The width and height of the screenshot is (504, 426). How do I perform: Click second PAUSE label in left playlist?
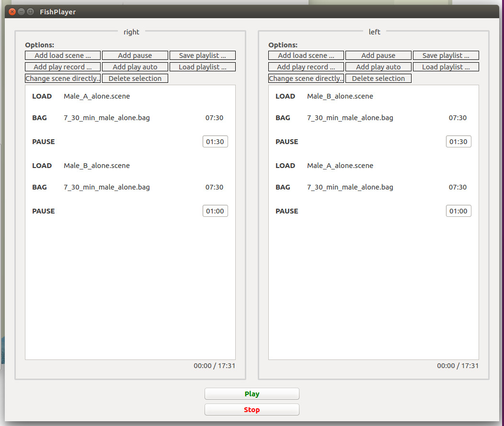point(286,211)
